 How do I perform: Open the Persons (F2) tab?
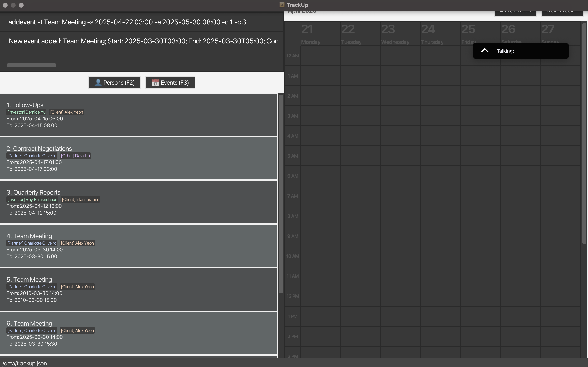115,83
